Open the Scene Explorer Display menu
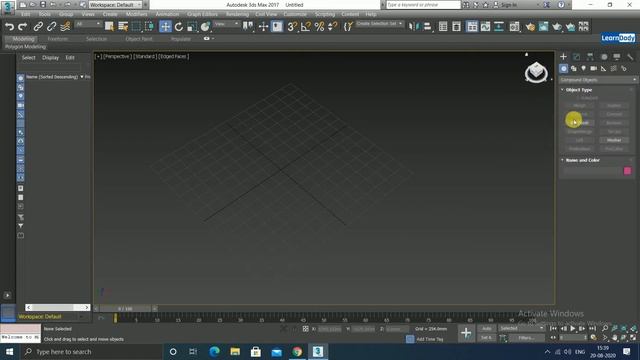 [x=51, y=58]
